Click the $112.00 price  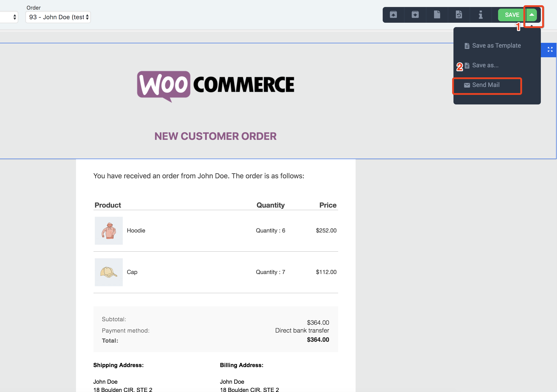coord(326,272)
